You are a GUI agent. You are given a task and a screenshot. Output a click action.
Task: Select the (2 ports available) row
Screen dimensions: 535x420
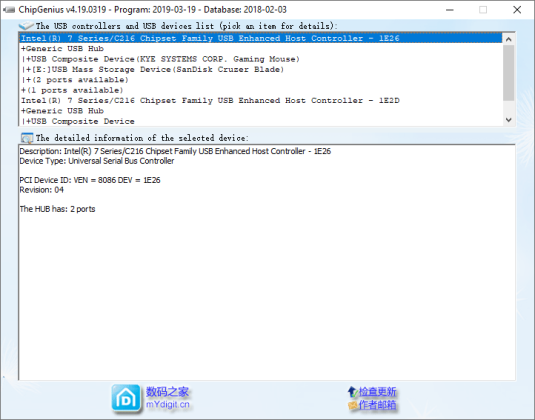pyautogui.click(x=75, y=80)
